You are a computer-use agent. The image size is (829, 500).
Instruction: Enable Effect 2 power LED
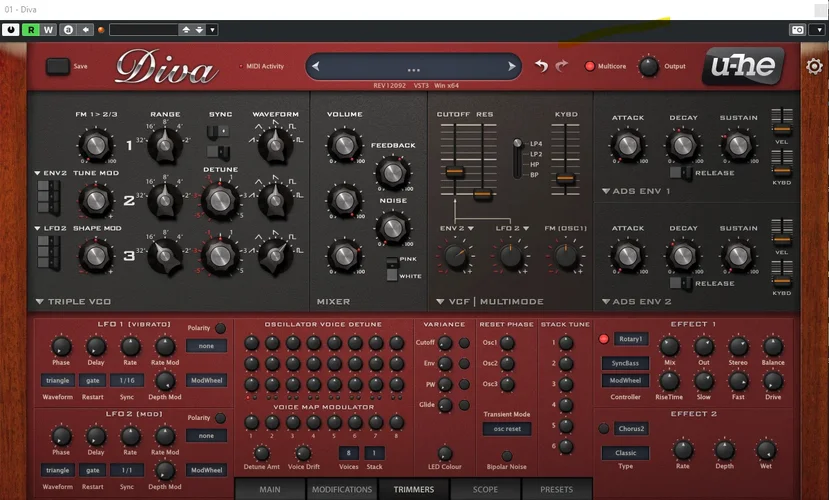[x=603, y=429]
